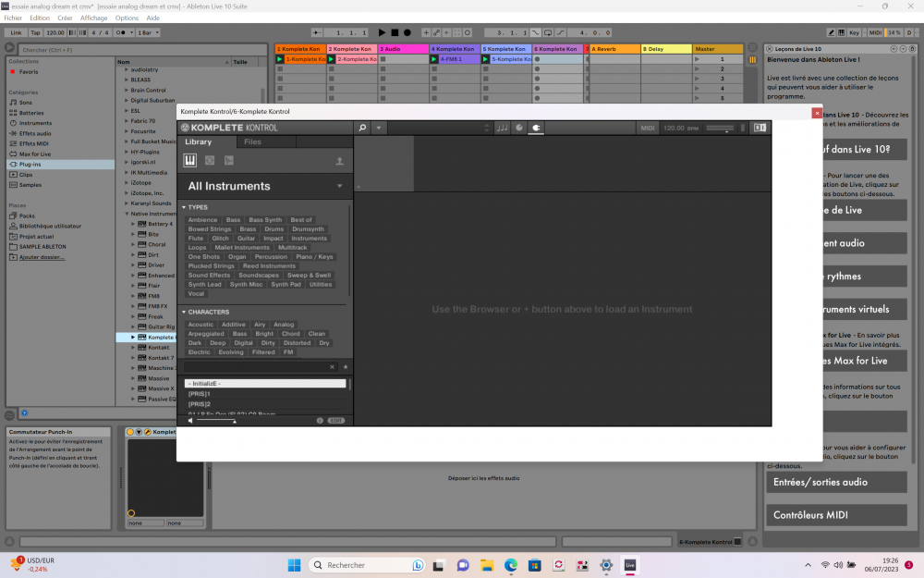Open File Explorer from taskbar
The image size is (924, 578).
click(x=487, y=565)
